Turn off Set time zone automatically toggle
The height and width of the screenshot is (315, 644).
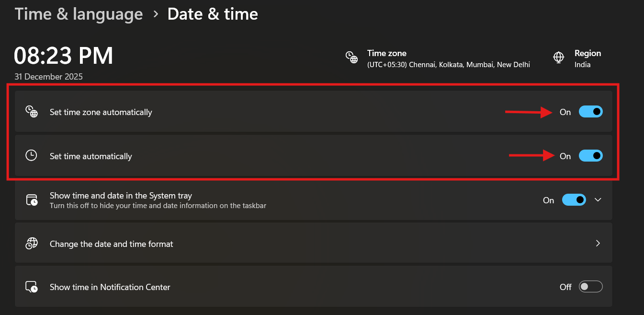(590, 112)
